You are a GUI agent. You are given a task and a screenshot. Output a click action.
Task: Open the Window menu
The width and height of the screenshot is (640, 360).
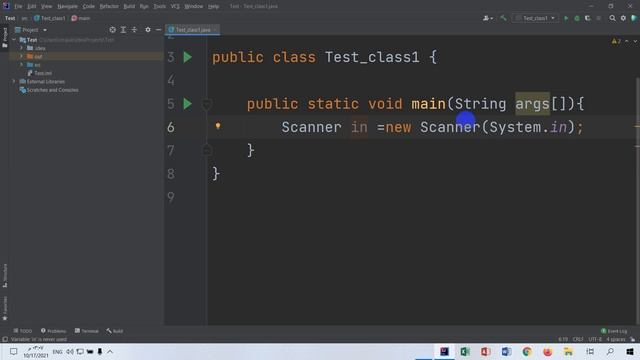[193, 7]
